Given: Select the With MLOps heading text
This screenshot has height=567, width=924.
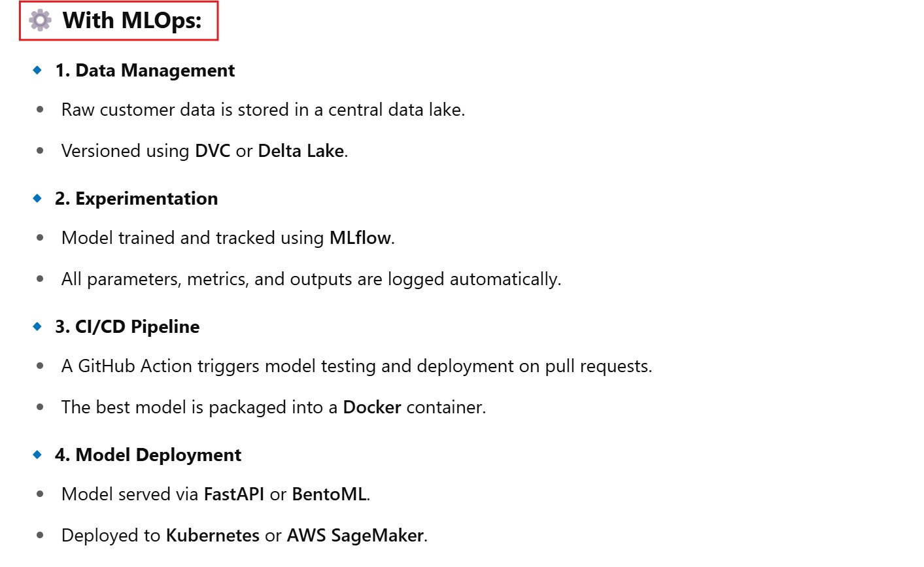Looking at the screenshot, I should (132, 20).
